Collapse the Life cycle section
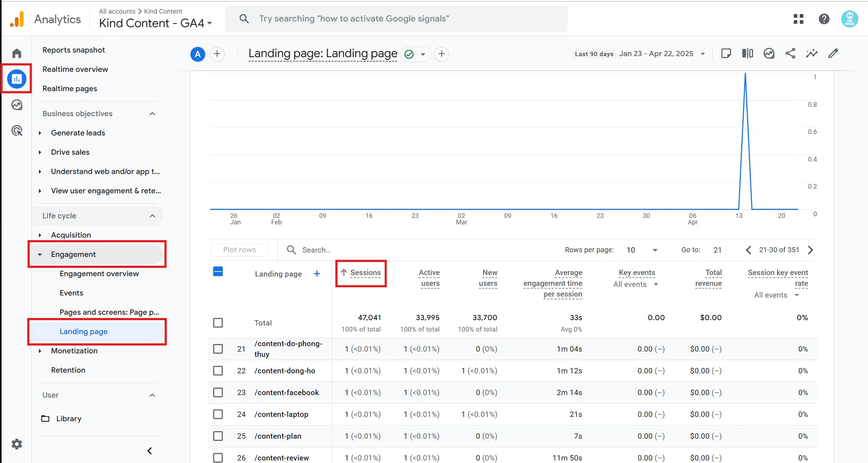Screen dimensions: 868x463 (x=152, y=216)
